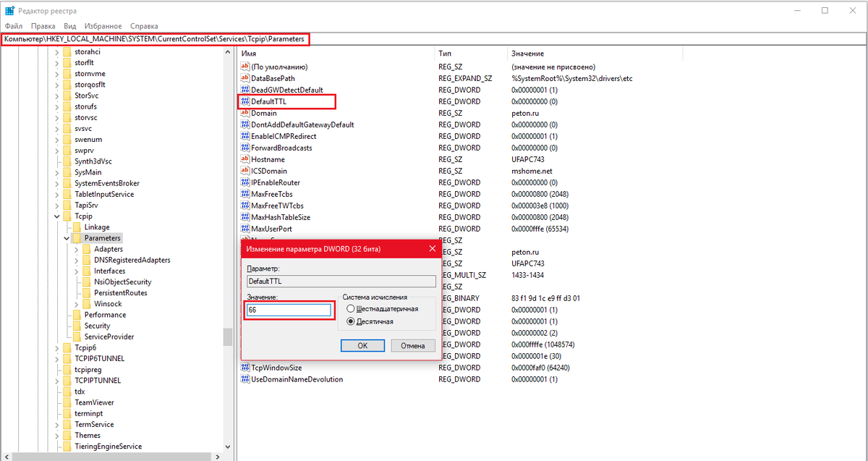
Task: Click the DWORD icon beside UseDomainNameDevolution
Action: (244, 379)
